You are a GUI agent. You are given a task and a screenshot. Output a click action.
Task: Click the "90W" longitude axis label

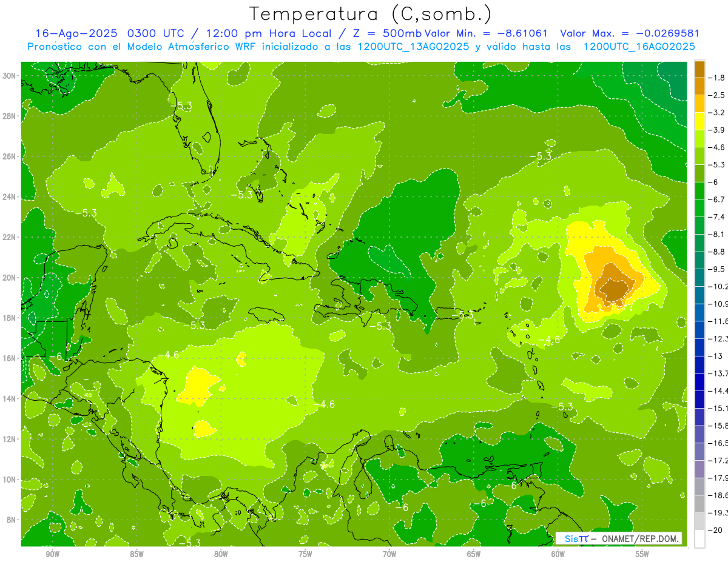point(52,555)
